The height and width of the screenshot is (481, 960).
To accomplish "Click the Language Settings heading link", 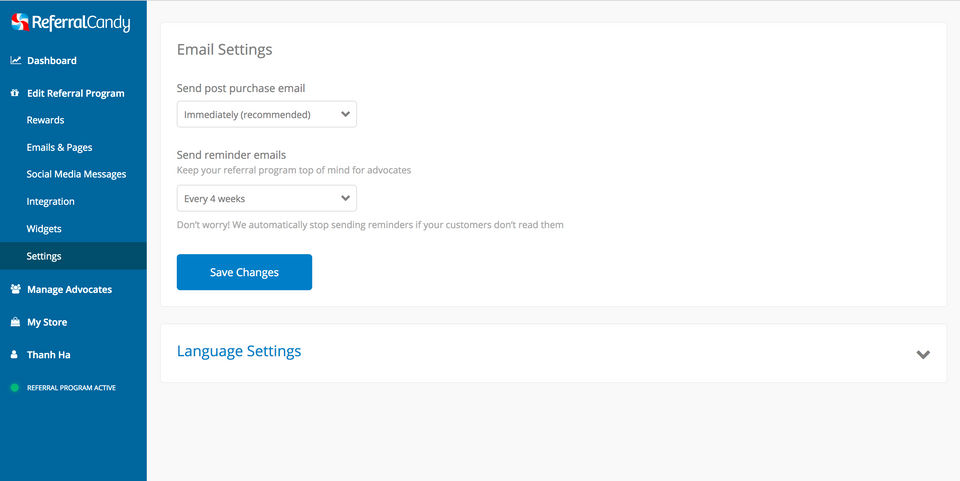I will click(239, 351).
